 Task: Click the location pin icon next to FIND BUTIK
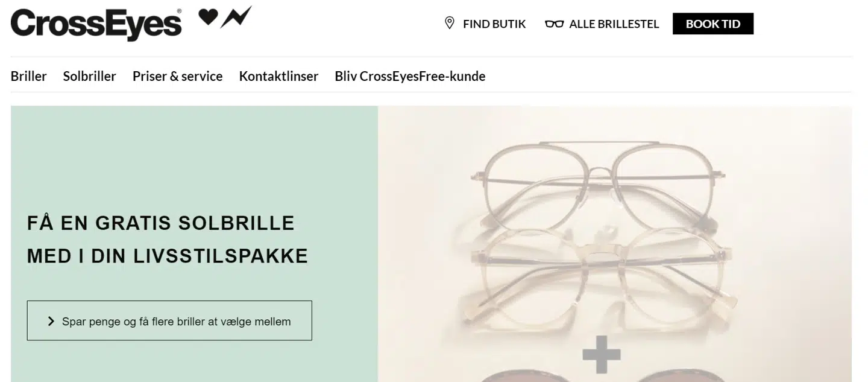449,23
